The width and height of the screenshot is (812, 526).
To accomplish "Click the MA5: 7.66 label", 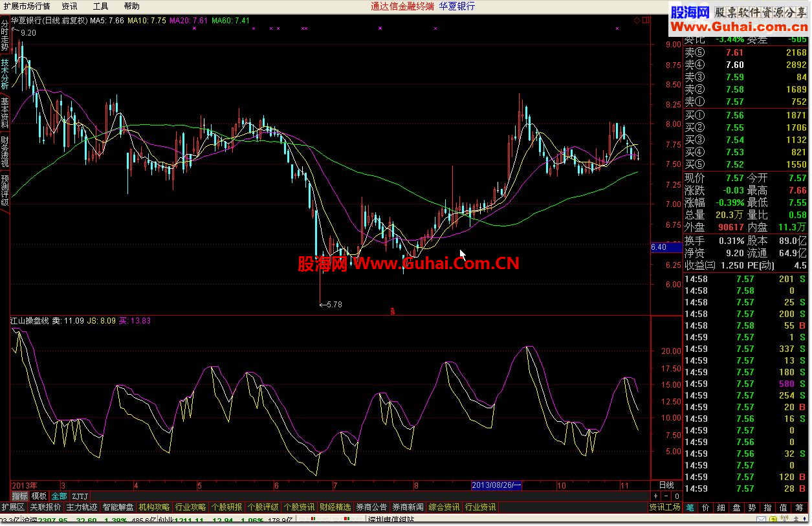I will [x=107, y=21].
